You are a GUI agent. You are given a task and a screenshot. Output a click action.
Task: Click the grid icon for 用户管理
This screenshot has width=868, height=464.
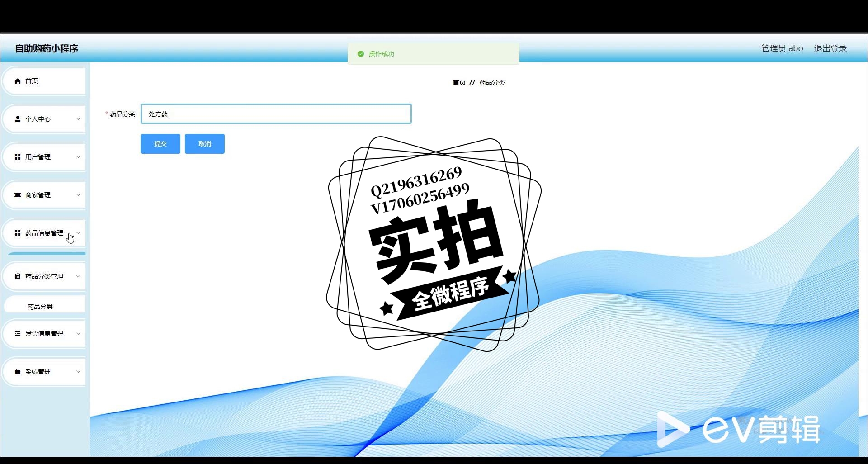pyautogui.click(x=18, y=157)
